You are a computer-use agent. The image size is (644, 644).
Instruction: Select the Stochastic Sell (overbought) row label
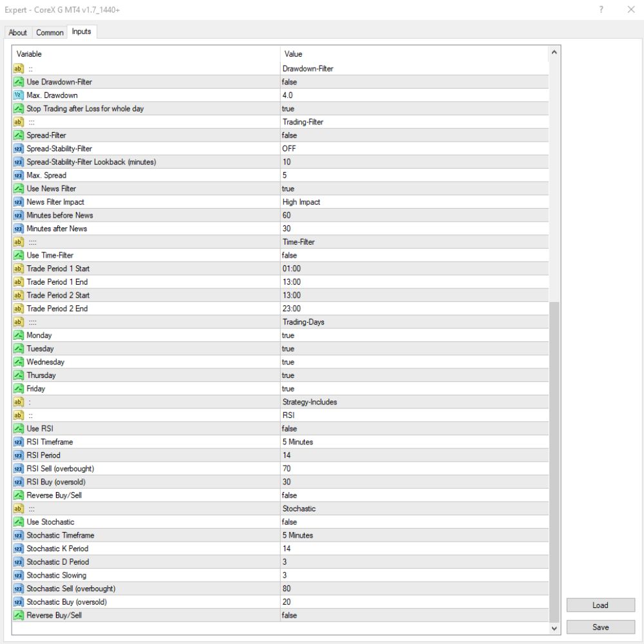point(71,589)
